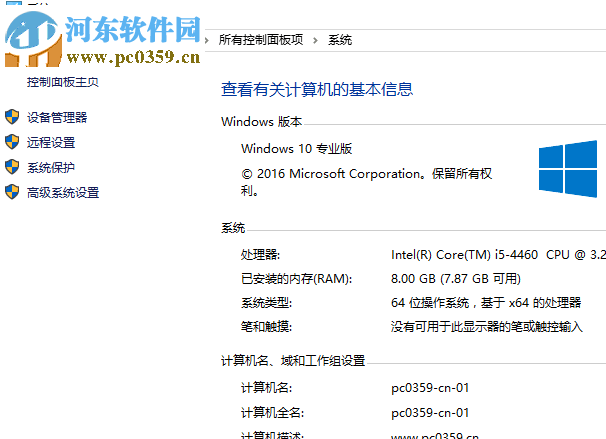The height and width of the screenshot is (439, 606).
Task: Click the shield icon beside 远程设置
Action: click(x=12, y=142)
